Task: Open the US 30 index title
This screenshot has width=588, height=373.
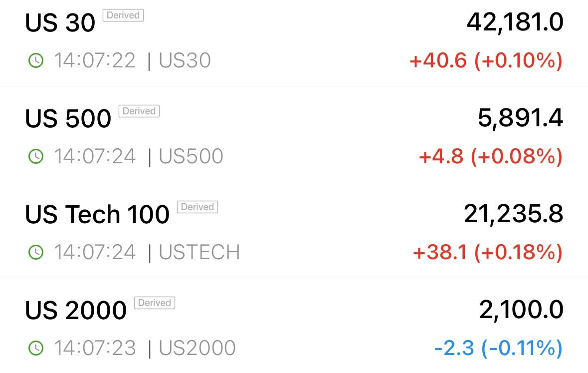Action: [60, 22]
